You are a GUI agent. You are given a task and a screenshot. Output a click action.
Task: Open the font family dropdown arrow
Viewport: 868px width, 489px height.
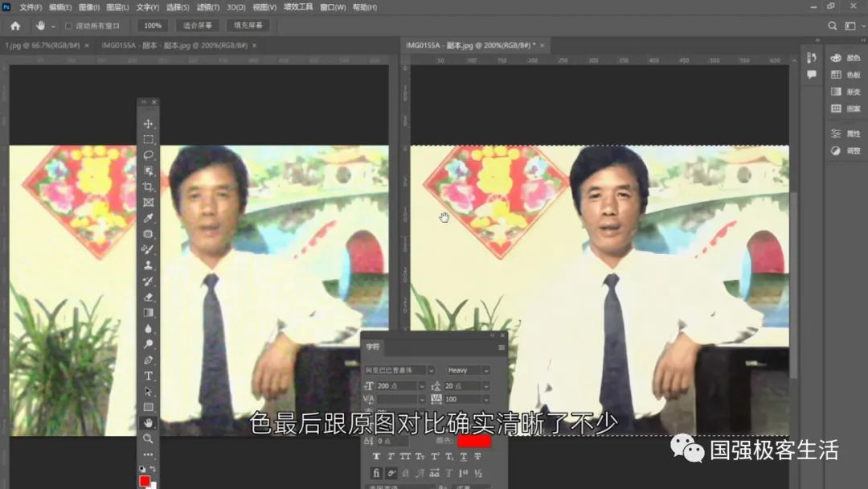(431, 371)
